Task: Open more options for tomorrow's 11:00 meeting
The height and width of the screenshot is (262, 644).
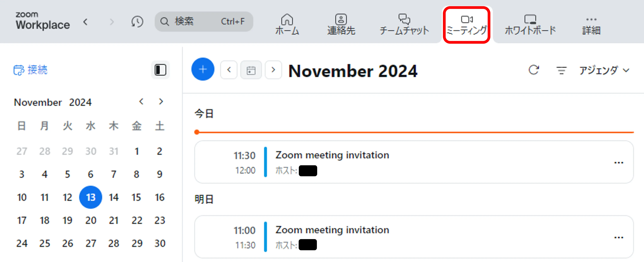Action: click(619, 237)
